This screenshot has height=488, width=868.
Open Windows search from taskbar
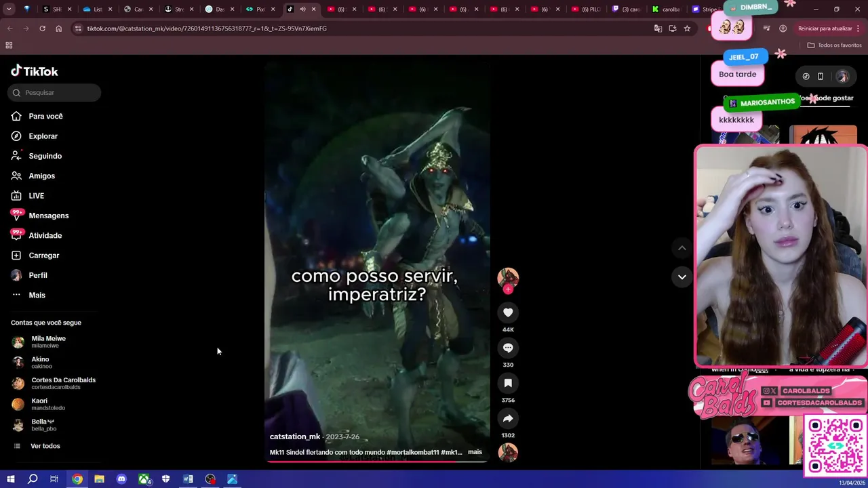click(x=33, y=479)
